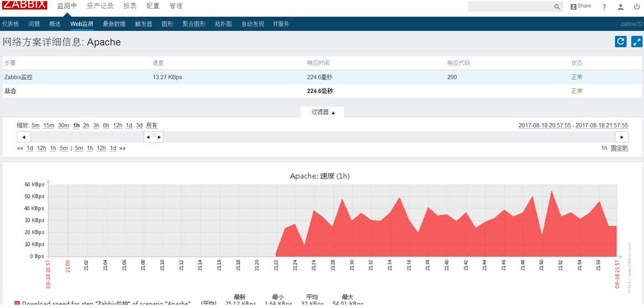This screenshot has width=644, height=308.
Task: Click the »» navigate forward arrows
Action: pos(122,148)
